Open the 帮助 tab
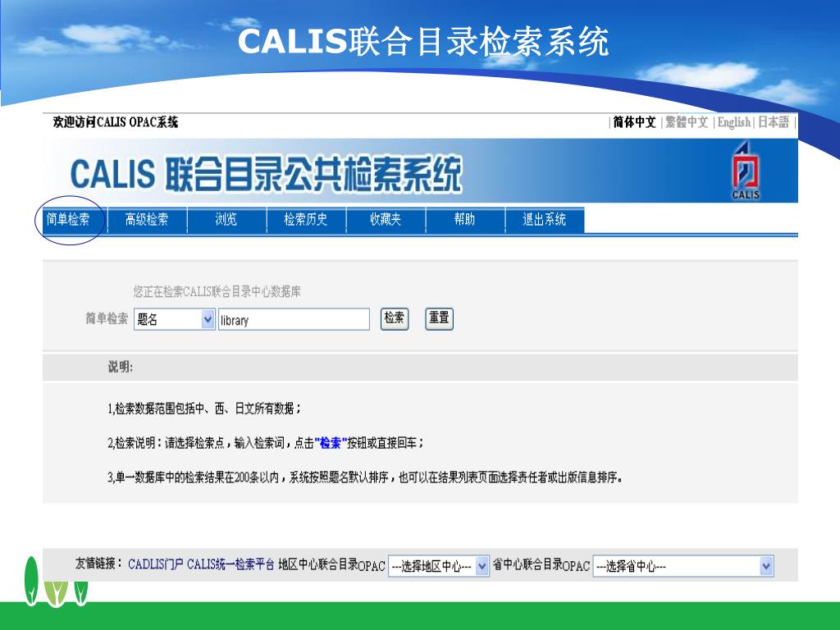This screenshot has height=630, width=840. 464,220
